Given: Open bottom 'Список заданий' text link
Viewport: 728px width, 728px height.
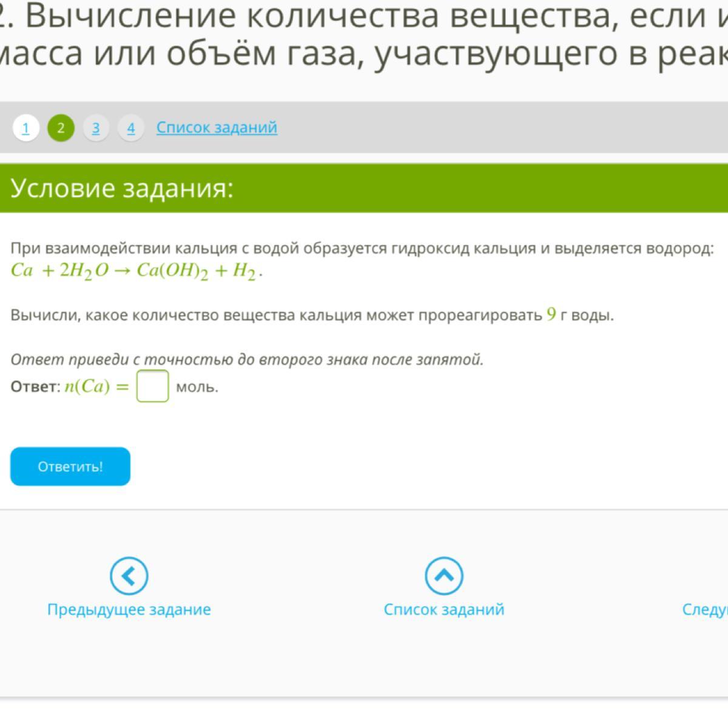Looking at the screenshot, I should pos(444,610).
